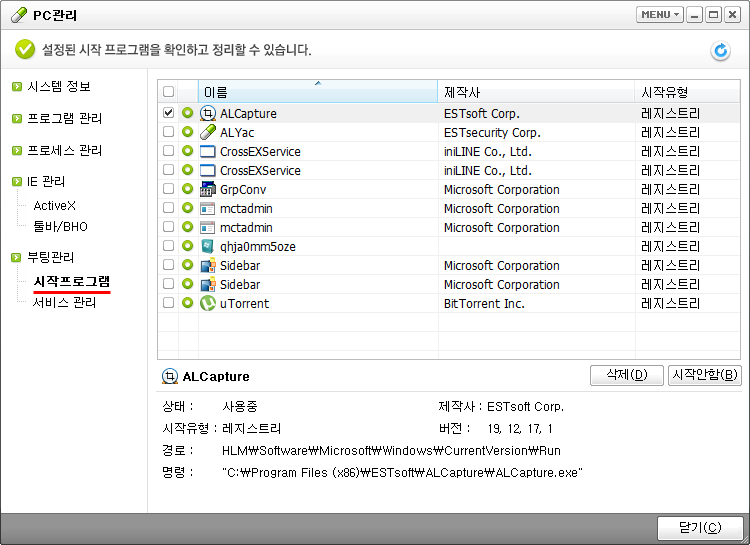
Task: Click the ALCapture icon in details panel
Action: [x=170, y=377]
